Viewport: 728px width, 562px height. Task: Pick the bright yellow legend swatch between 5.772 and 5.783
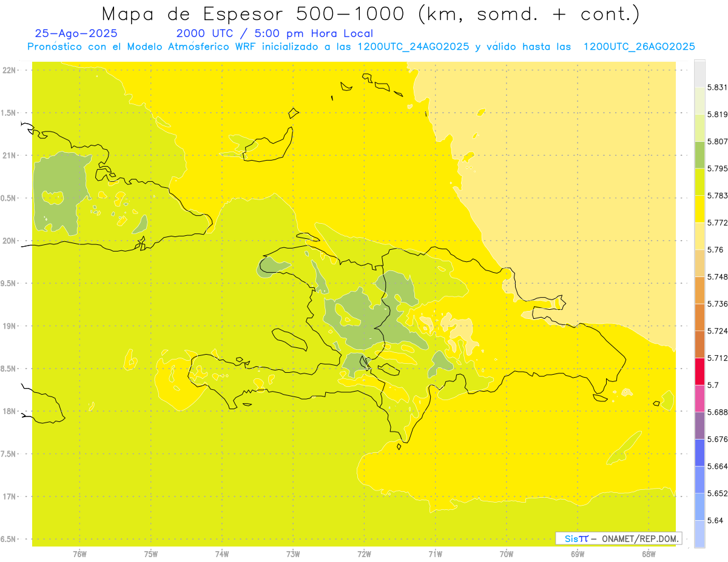pos(699,209)
